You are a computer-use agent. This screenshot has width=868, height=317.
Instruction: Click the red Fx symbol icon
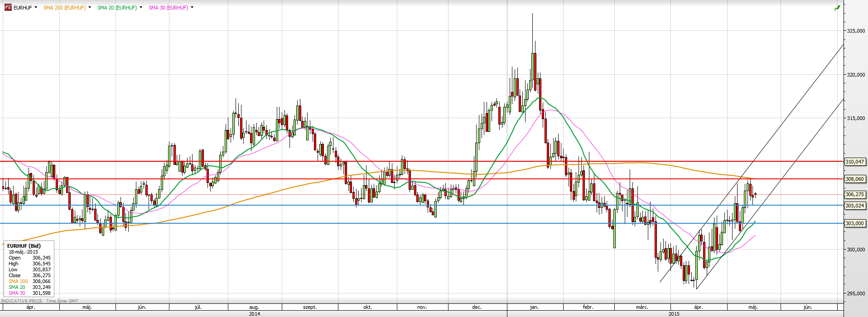(x=8, y=8)
